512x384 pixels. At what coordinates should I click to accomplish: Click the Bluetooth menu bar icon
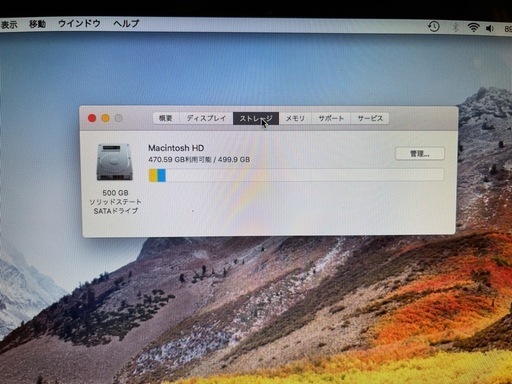click(x=455, y=27)
